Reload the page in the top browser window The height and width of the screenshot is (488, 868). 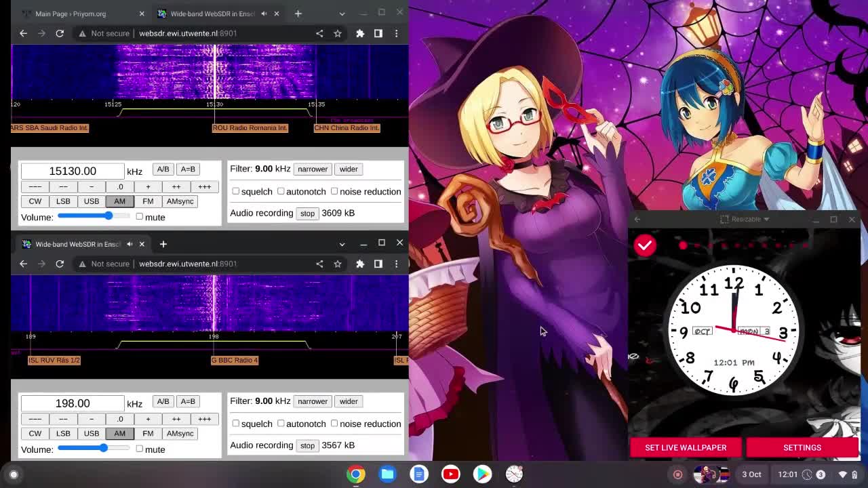[x=60, y=33]
